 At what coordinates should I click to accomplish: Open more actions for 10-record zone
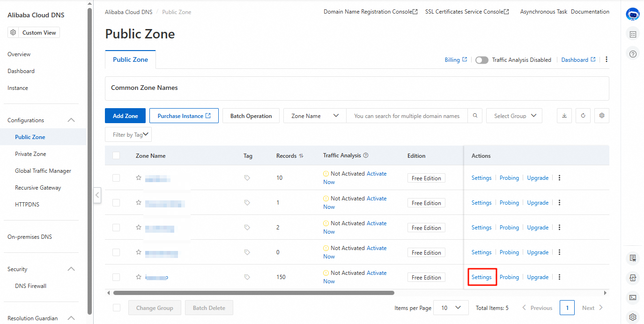tap(559, 178)
